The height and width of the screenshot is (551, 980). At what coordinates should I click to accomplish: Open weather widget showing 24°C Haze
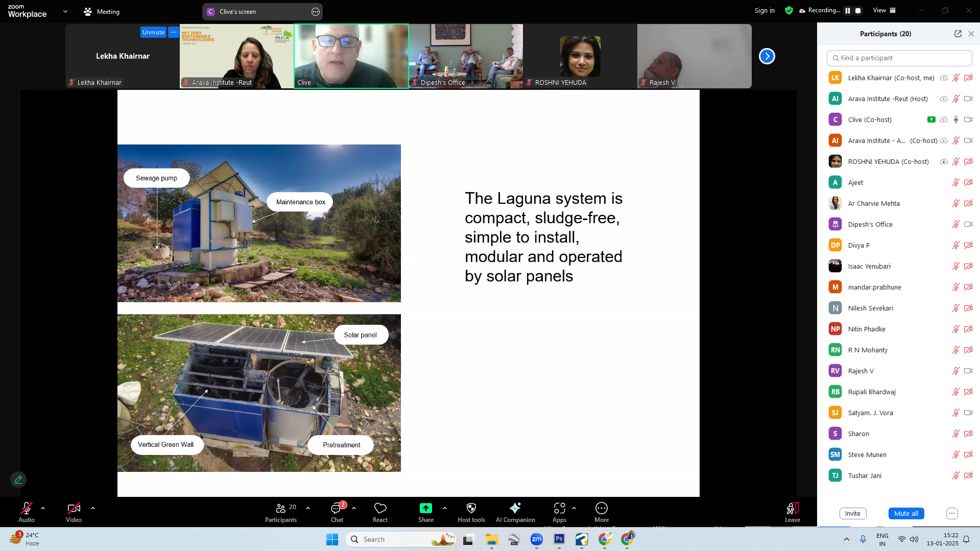(25, 539)
